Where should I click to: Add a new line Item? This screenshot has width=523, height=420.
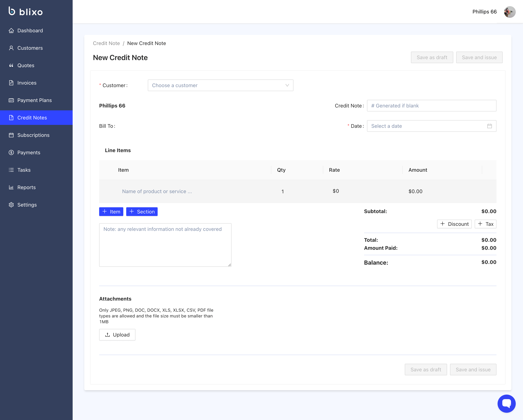[111, 212]
